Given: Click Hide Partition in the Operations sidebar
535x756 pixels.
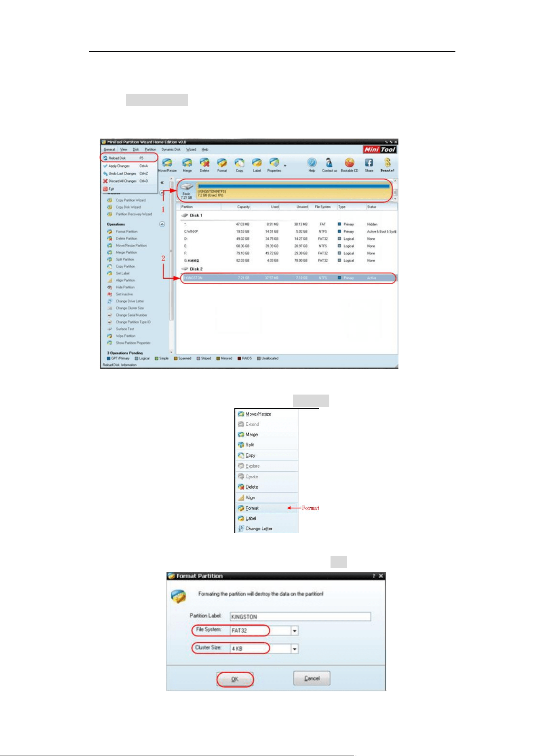Looking at the screenshot, I should click(121, 287).
